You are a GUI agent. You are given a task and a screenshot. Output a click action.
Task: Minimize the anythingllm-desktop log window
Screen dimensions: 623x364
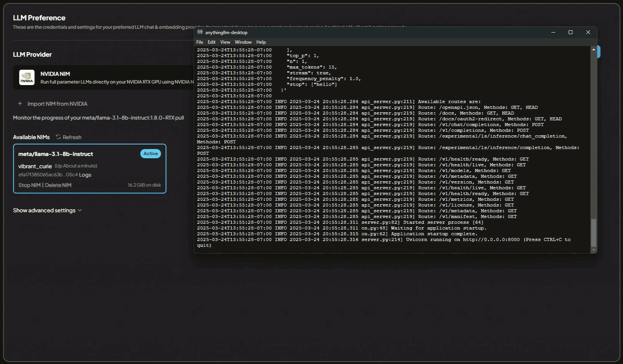point(553,32)
